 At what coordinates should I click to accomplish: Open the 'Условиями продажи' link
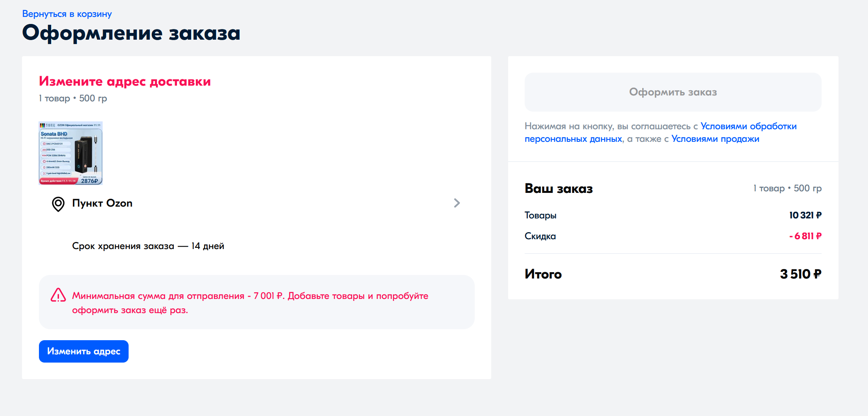point(715,139)
